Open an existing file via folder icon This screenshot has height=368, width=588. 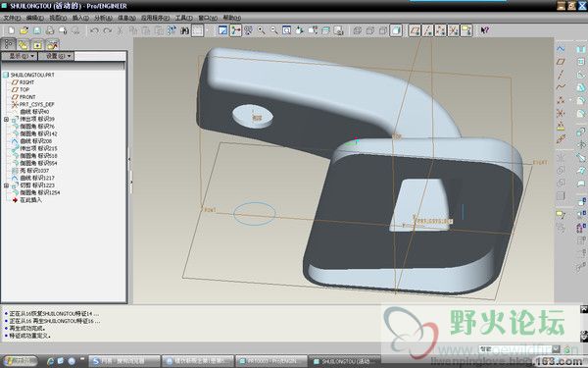click(24, 30)
